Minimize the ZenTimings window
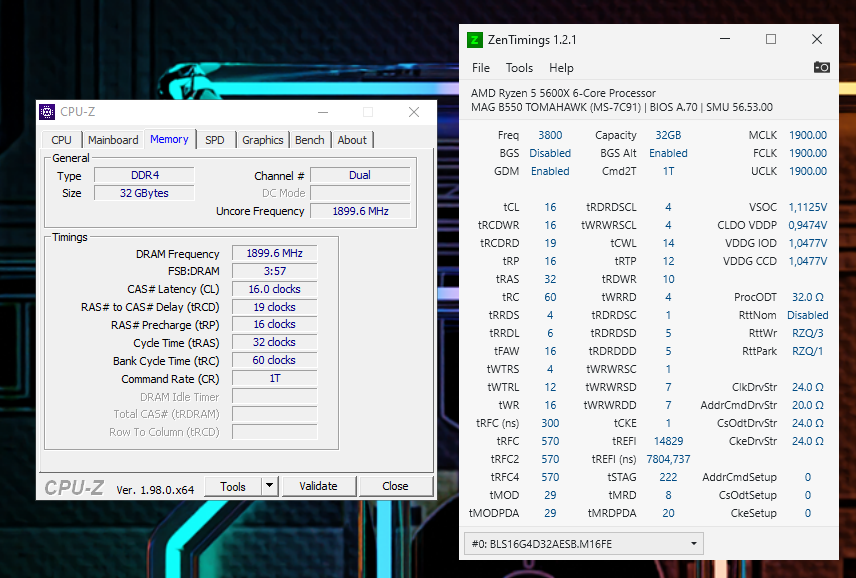 (x=725, y=39)
